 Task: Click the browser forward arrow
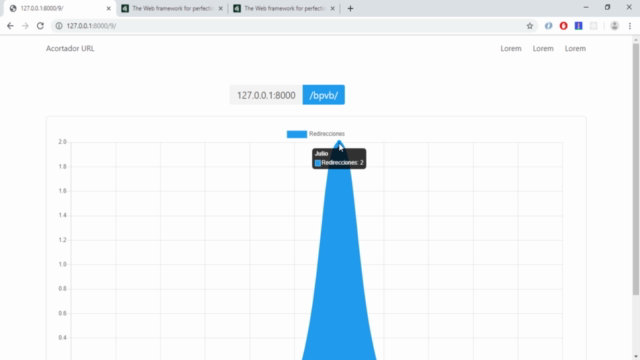[x=25, y=26]
